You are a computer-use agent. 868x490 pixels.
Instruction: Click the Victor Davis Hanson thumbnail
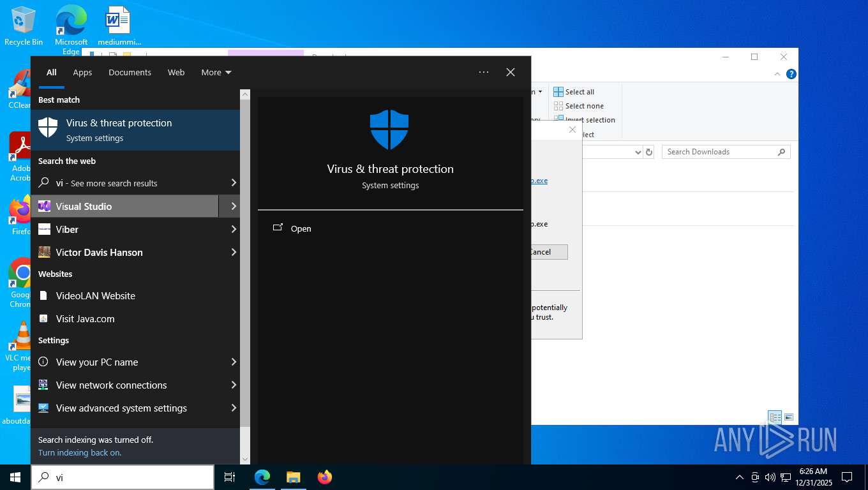(44, 252)
